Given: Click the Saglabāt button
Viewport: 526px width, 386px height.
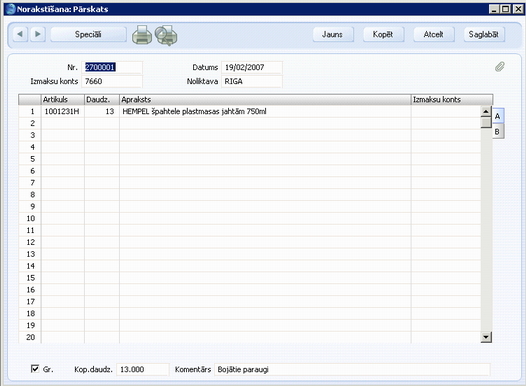Looking at the screenshot, I should (484, 34).
